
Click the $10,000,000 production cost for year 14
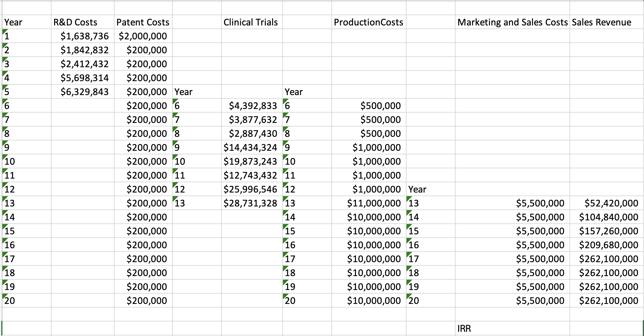point(369,217)
